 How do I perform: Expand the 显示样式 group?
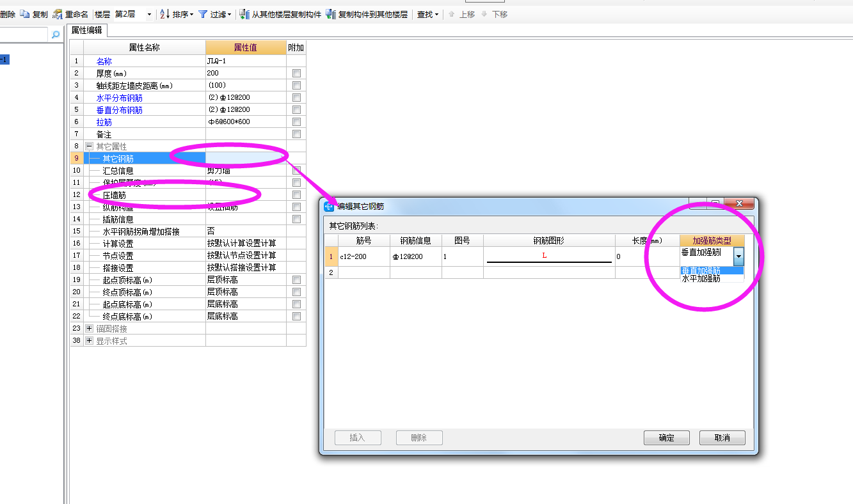(x=89, y=341)
